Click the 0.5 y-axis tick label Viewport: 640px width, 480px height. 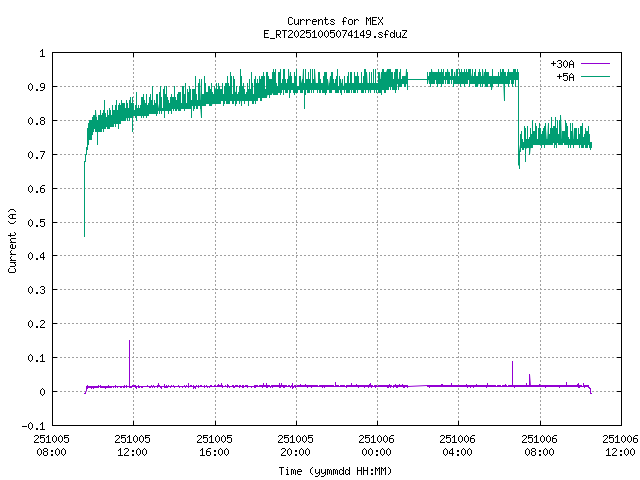pos(37,222)
